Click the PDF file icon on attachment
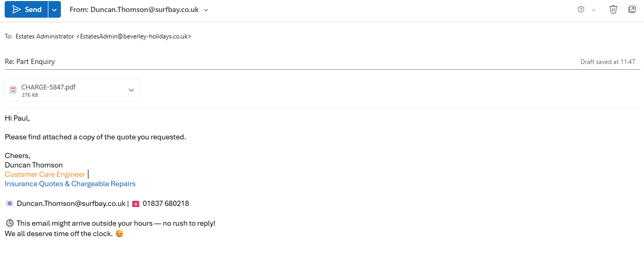This screenshot has height=260, width=644. 13,90
